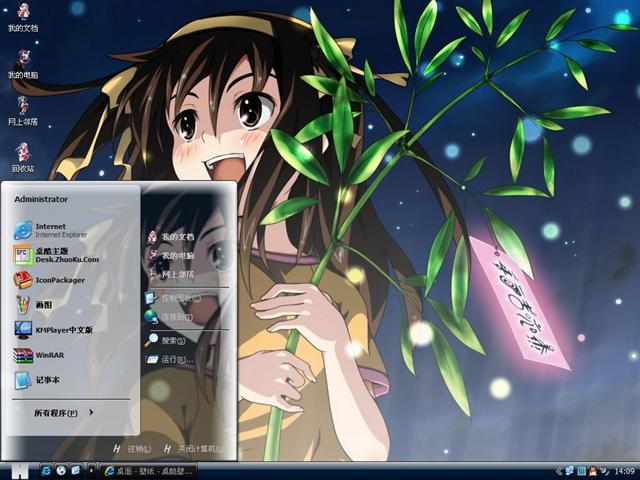
Task: Open 网上邻居 icon on the desktop
Action: pyautogui.click(x=23, y=111)
